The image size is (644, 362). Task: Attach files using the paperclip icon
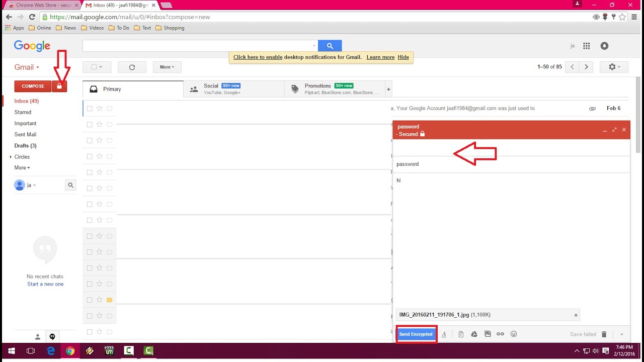point(461,334)
